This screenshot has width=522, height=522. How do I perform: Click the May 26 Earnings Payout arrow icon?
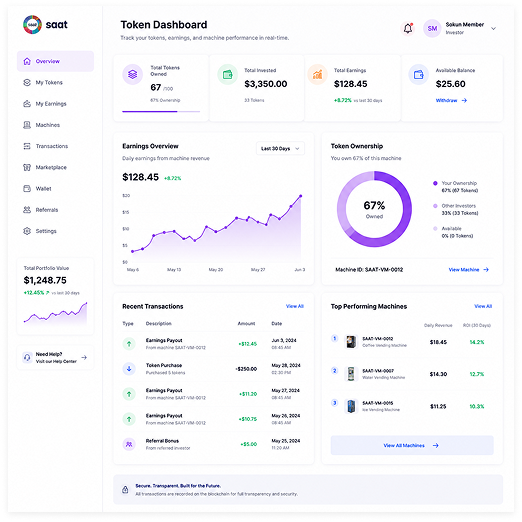(x=129, y=419)
